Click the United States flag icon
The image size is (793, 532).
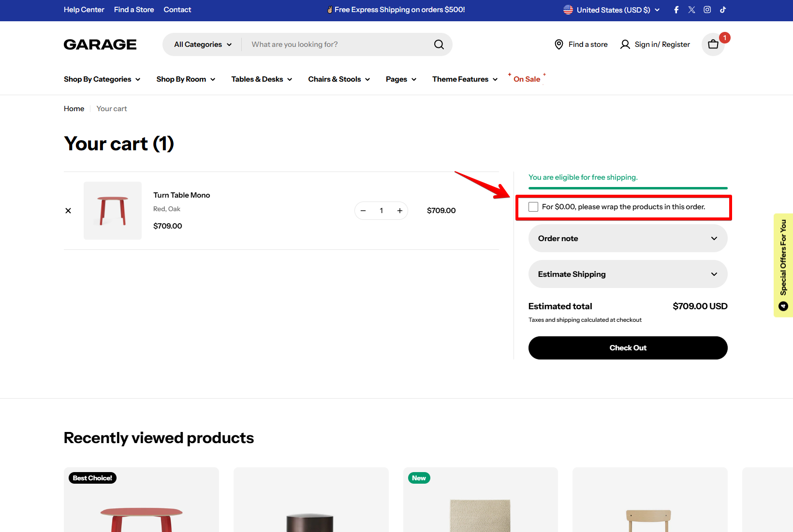[x=568, y=10]
